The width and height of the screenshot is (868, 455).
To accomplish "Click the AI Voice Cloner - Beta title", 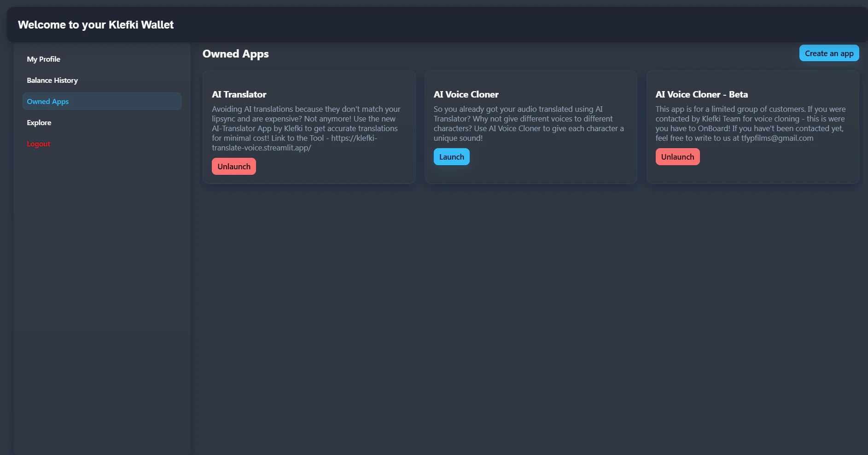I will click(702, 94).
